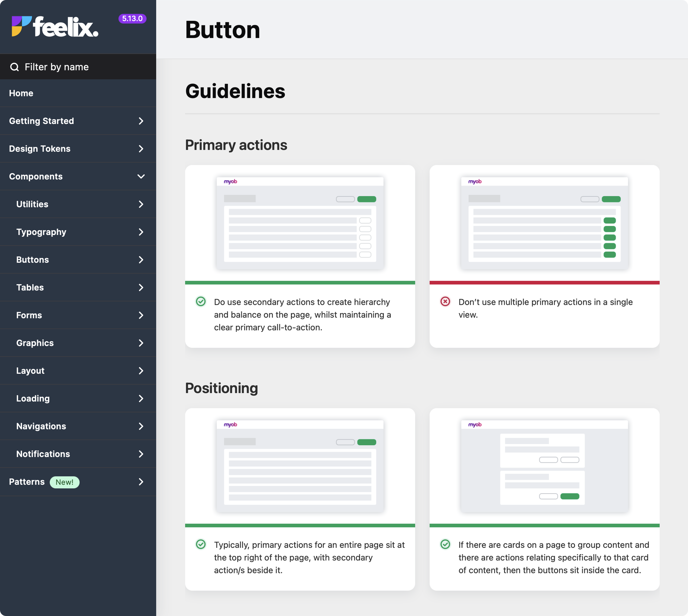Click the multiple primary actions example image

coord(544,223)
